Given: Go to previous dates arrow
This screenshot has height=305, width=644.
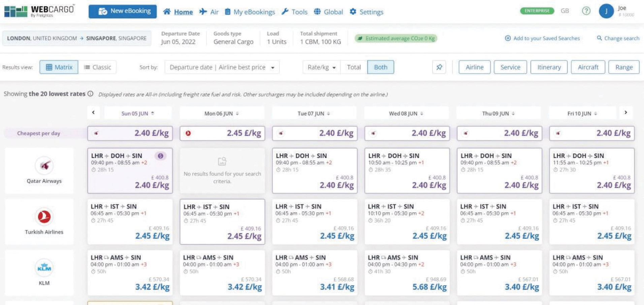Looking at the screenshot, I should (93, 112).
